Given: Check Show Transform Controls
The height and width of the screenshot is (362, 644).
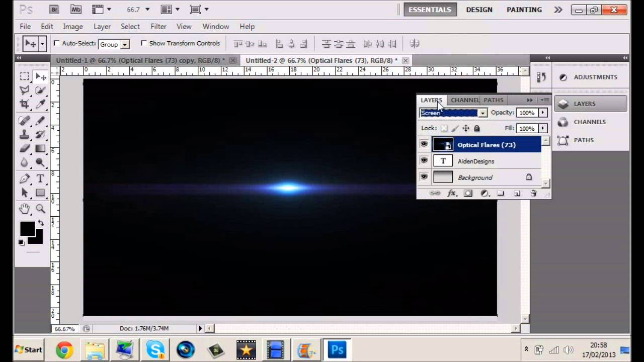Looking at the screenshot, I should pos(144,43).
